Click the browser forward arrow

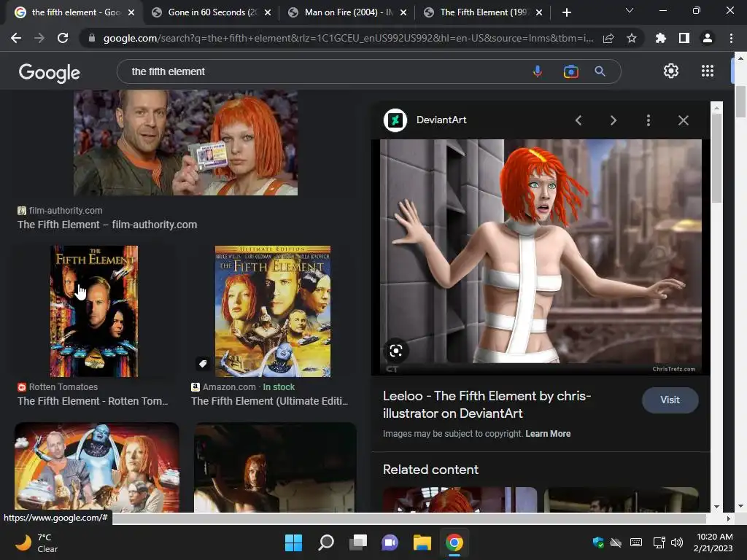click(39, 38)
